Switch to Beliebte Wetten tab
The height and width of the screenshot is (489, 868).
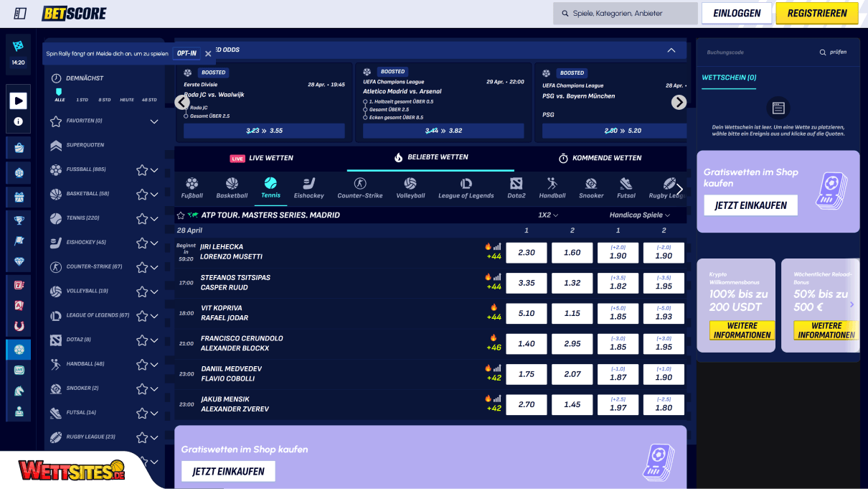(430, 157)
